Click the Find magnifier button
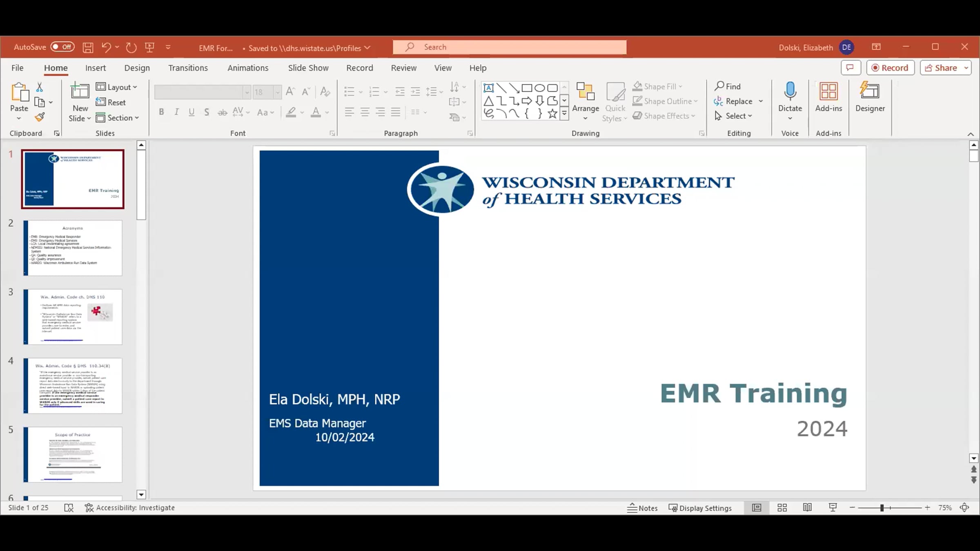Screen dimensions: 980x551 [728, 86]
